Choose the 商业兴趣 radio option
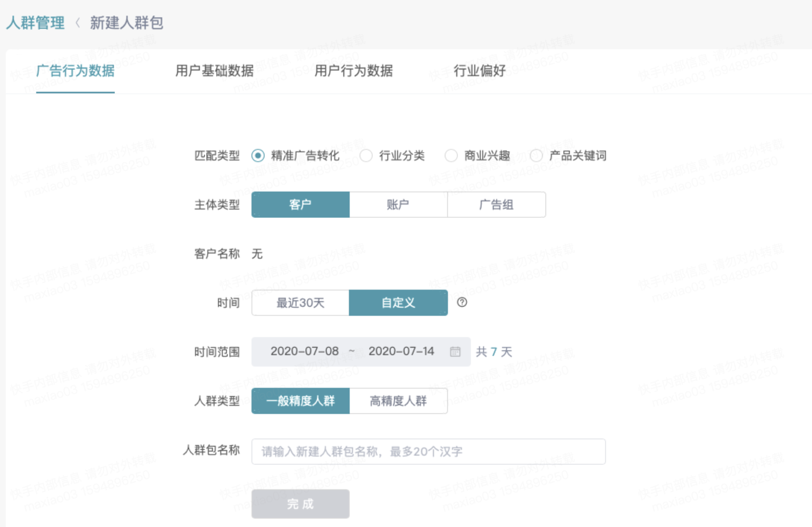812x527 pixels. pyautogui.click(x=451, y=156)
